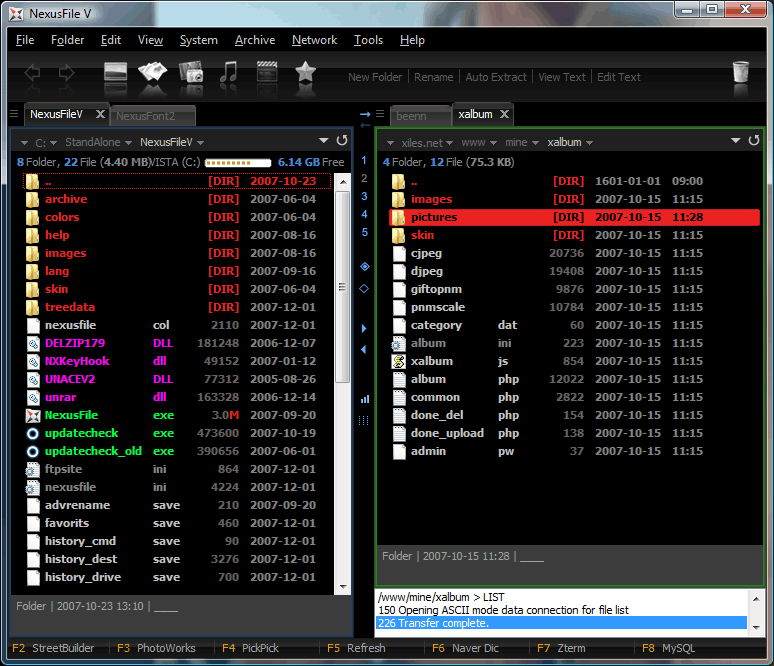Expand the xalbum path dropdown

[589, 143]
